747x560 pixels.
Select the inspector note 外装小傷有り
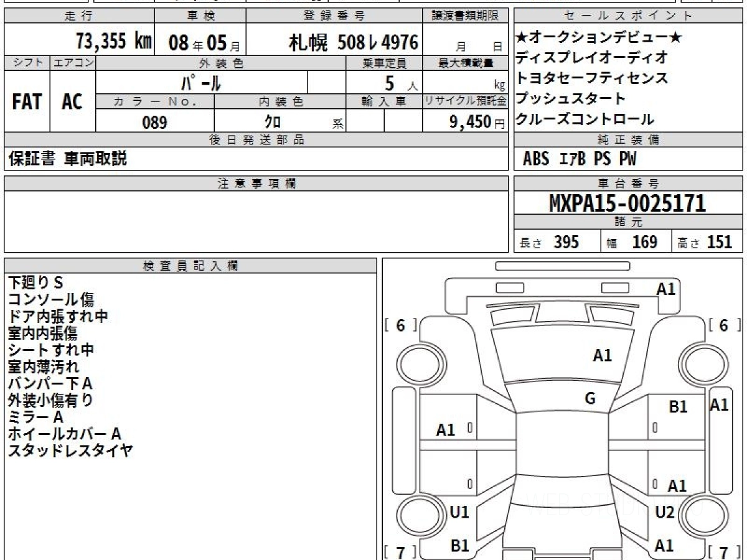(x=51, y=401)
